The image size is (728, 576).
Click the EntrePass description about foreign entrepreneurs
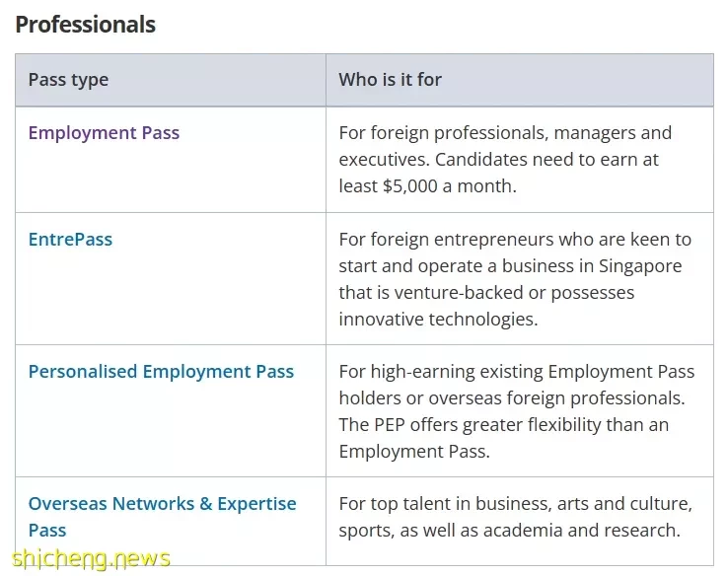(x=515, y=279)
